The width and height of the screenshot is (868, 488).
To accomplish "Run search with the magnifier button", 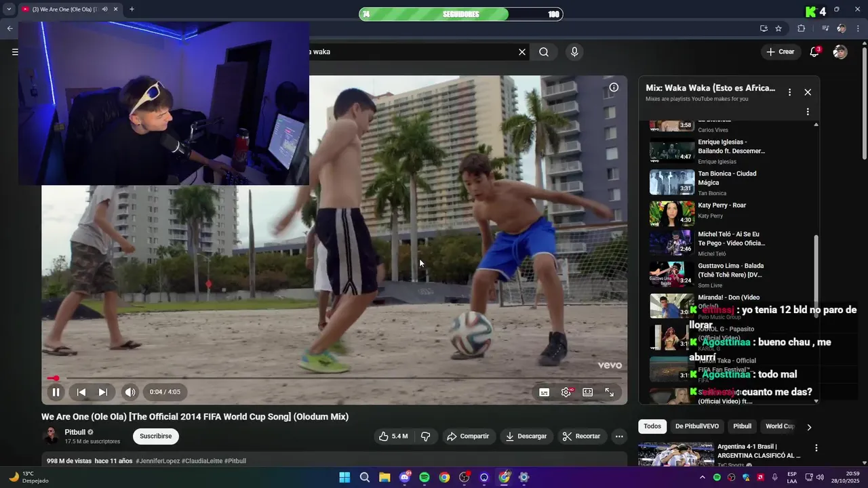I will (x=544, y=52).
